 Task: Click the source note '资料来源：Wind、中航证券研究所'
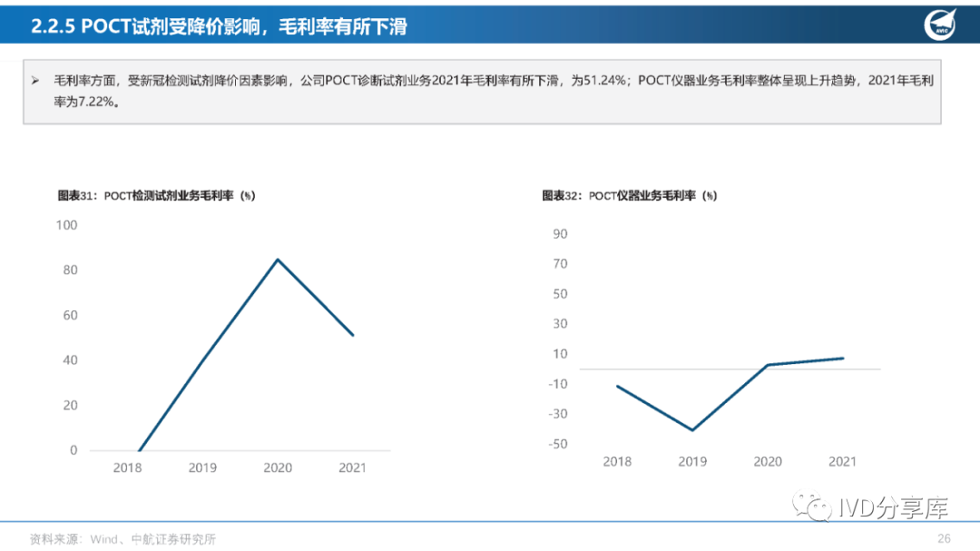(122, 539)
